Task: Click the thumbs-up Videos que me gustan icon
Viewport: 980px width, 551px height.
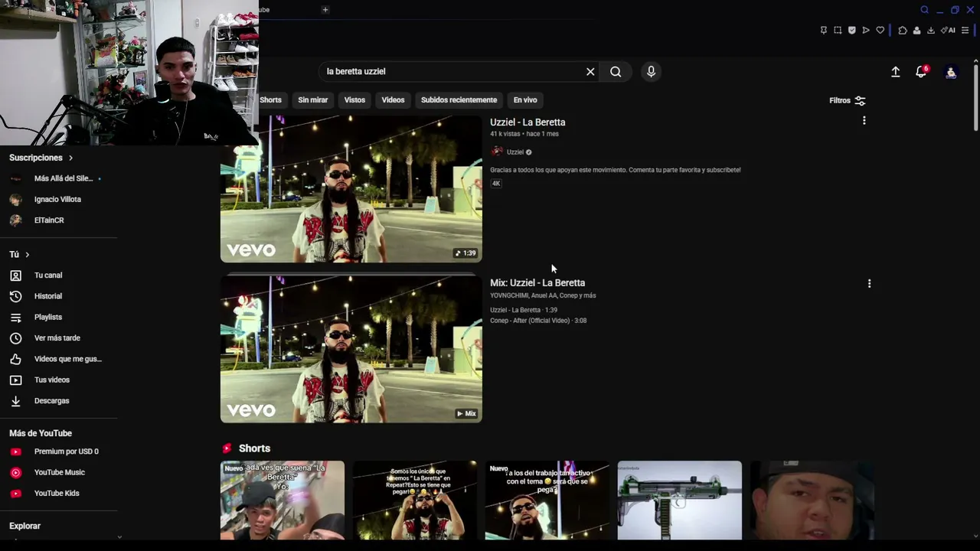Action: click(x=15, y=359)
